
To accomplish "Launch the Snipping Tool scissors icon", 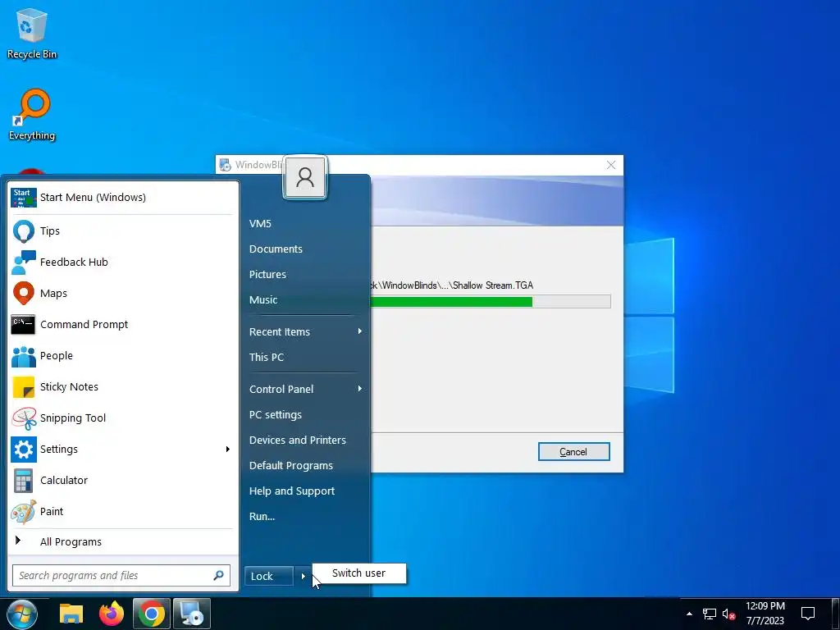I will [24, 418].
